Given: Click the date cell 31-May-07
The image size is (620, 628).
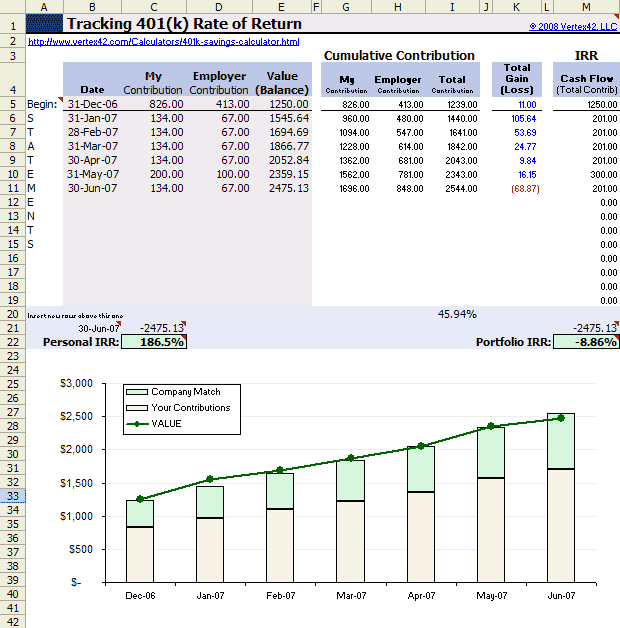Looking at the screenshot, I should tap(92, 174).
